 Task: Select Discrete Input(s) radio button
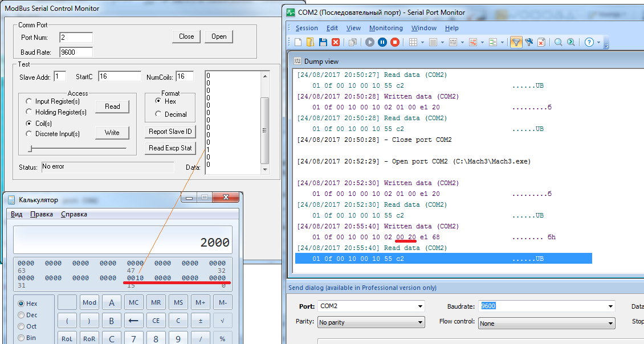click(28, 133)
